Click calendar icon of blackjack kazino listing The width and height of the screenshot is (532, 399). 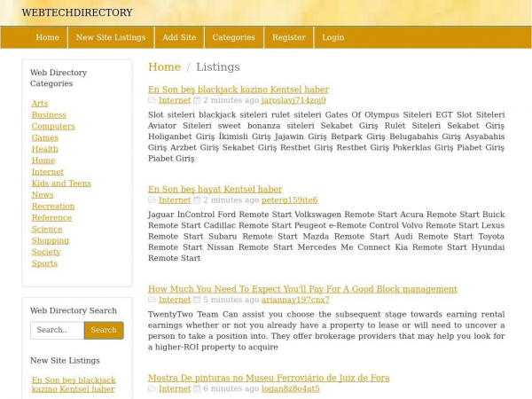[197, 100]
